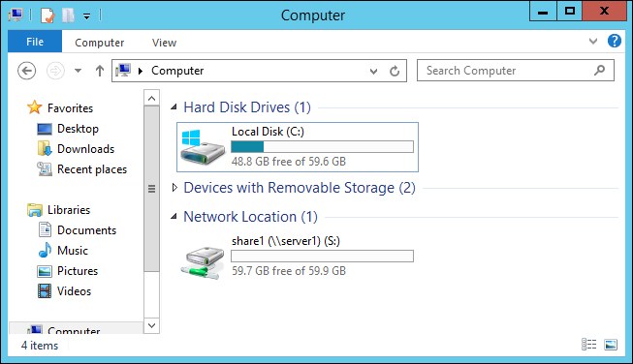Expand the ribbon with the chevron
633x364 pixels.
pyautogui.click(x=592, y=41)
